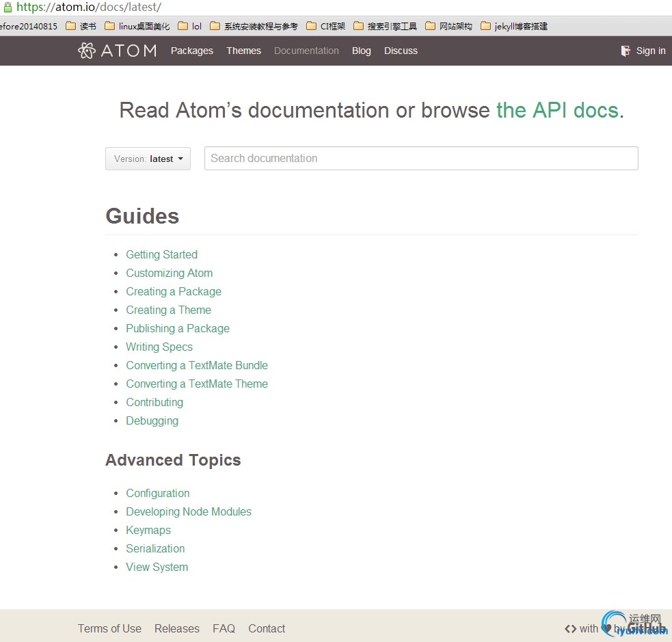Click the browser address bar URL

point(89,7)
